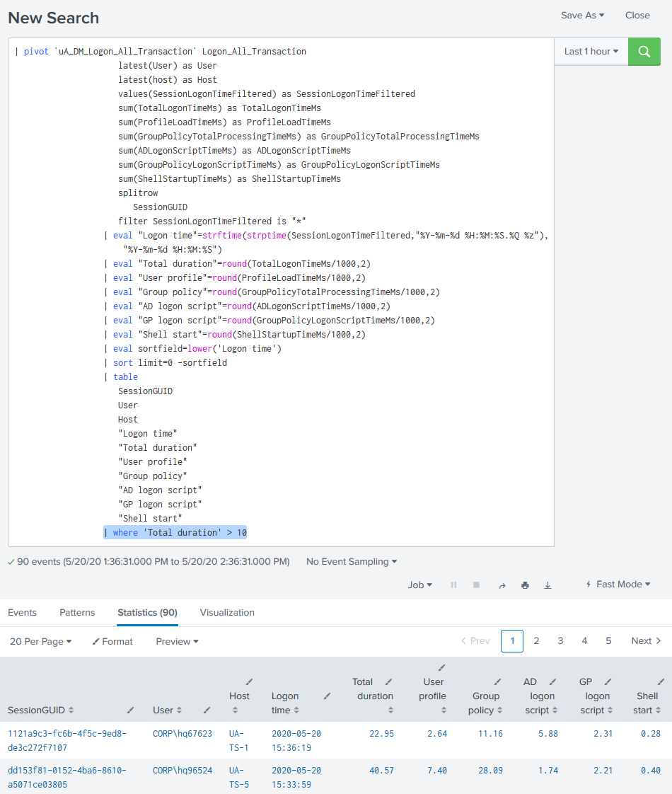Open the Last 1 hour time range picker
Screen dimensions: 672x794
click(x=591, y=52)
